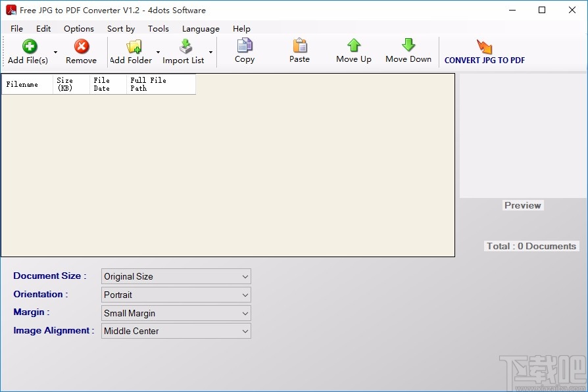588x392 pixels.
Task: Click the Move Up green arrow
Action: tap(354, 45)
